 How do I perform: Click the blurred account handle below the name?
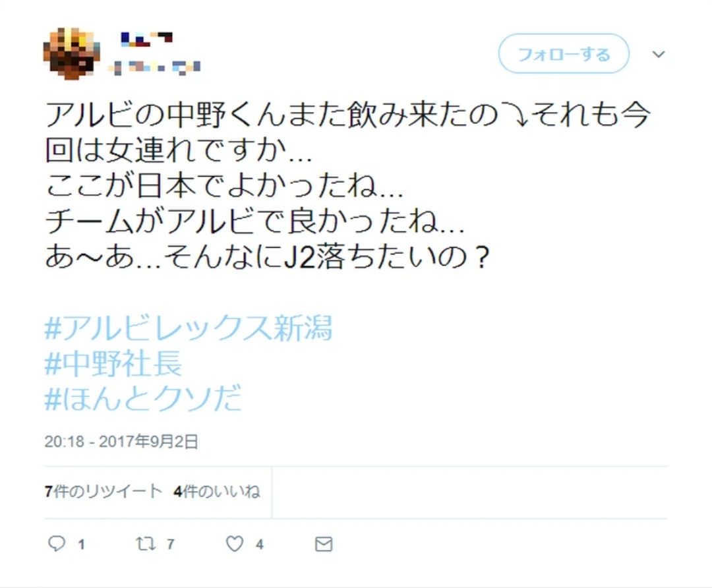(154, 68)
